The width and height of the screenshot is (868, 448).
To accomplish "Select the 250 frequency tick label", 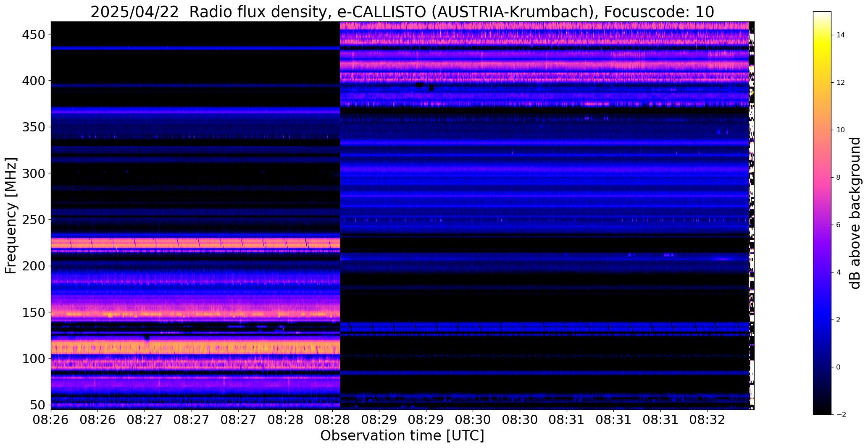I will click(34, 220).
